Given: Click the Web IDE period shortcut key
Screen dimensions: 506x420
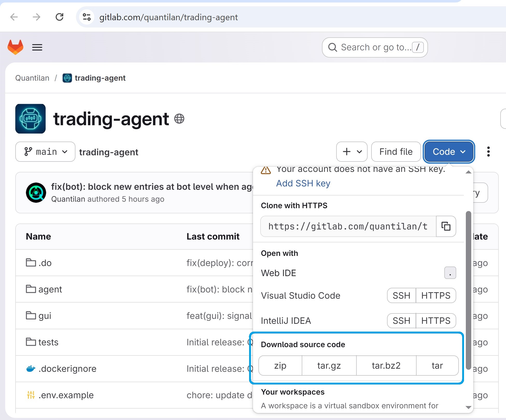Looking at the screenshot, I should point(450,273).
